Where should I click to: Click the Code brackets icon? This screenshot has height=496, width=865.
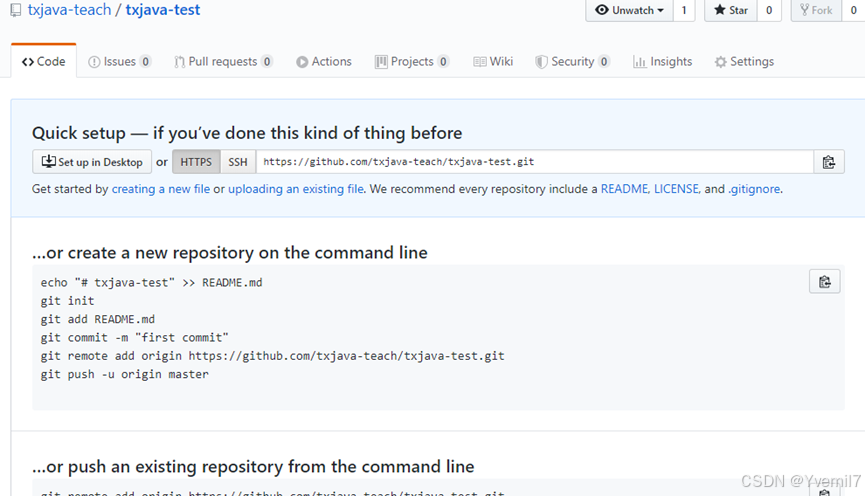(x=28, y=62)
